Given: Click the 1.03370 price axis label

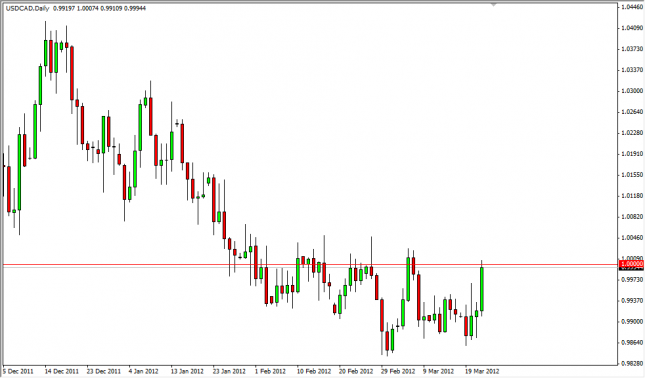Looking at the screenshot, I should point(632,70).
